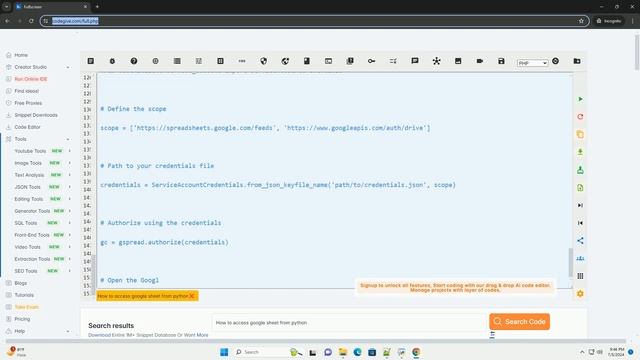Click the skip-previous icon in right toolbar
This screenshot has height=360, width=640.
click(580, 223)
